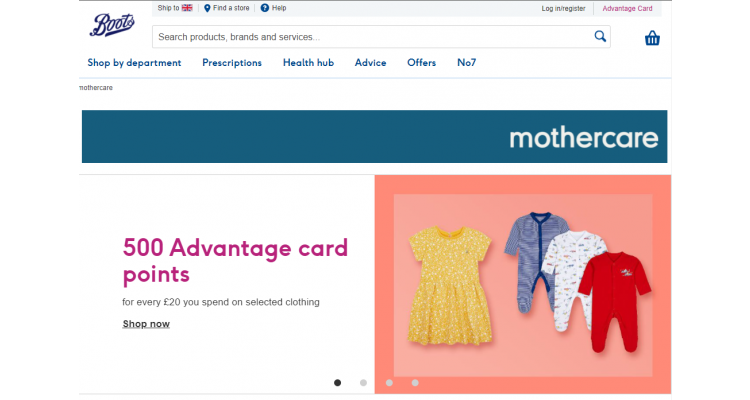This screenshot has height=400, width=750.
Task: Click Log in/register
Action: pyautogui.click(x=563, y=9)
